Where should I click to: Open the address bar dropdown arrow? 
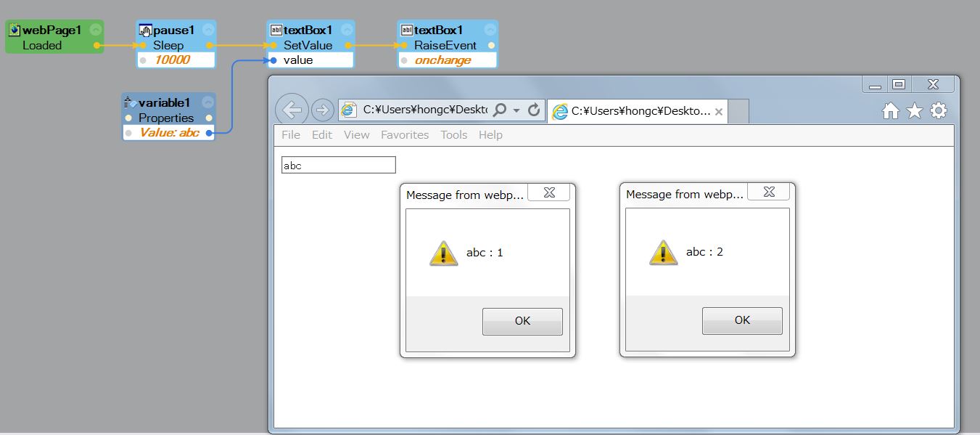click(x=516, y=110)
